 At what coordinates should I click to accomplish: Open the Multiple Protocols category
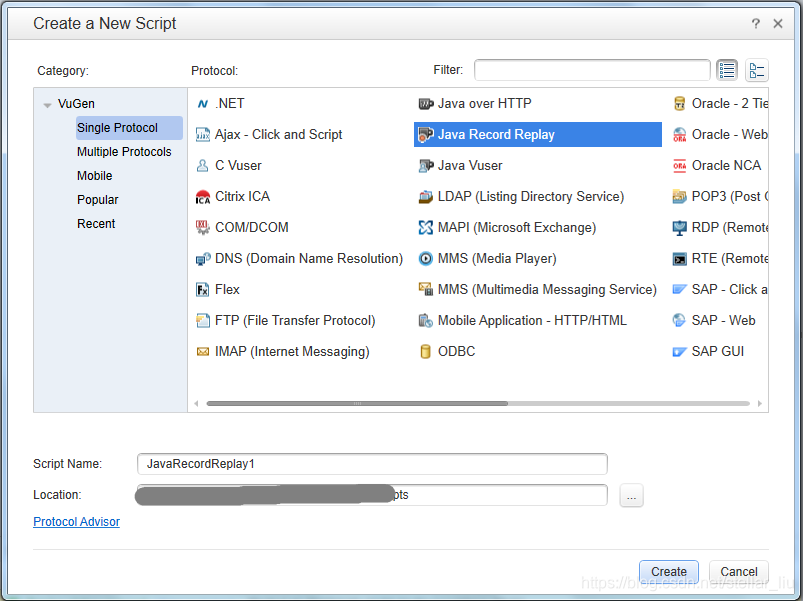124,152
